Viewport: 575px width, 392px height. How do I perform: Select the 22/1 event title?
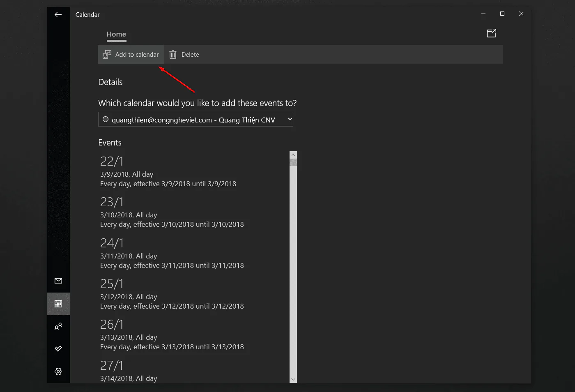(x=112, y=161)
